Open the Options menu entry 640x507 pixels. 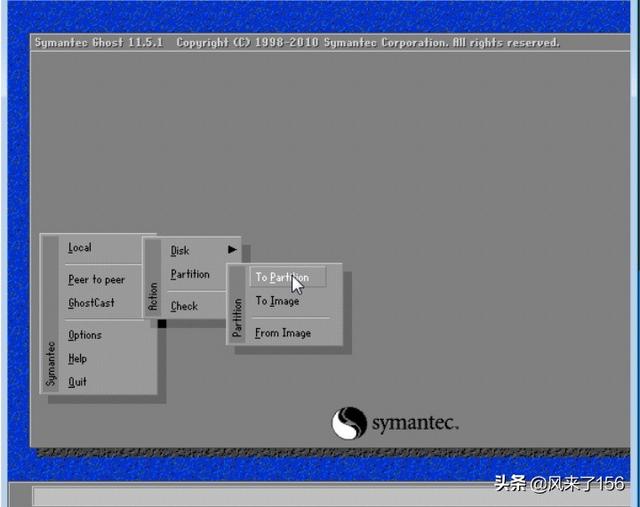pyautogui.click(x=85, y=335)
